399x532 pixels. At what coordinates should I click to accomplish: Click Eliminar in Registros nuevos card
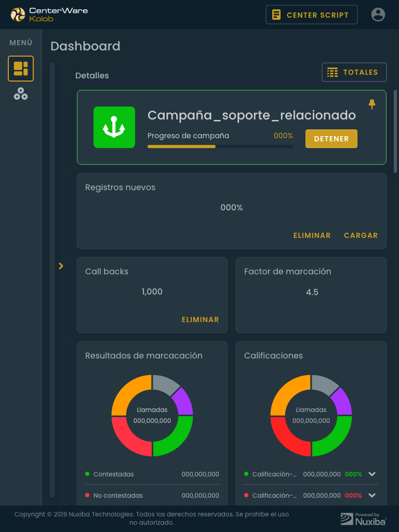tap(312, 235)
